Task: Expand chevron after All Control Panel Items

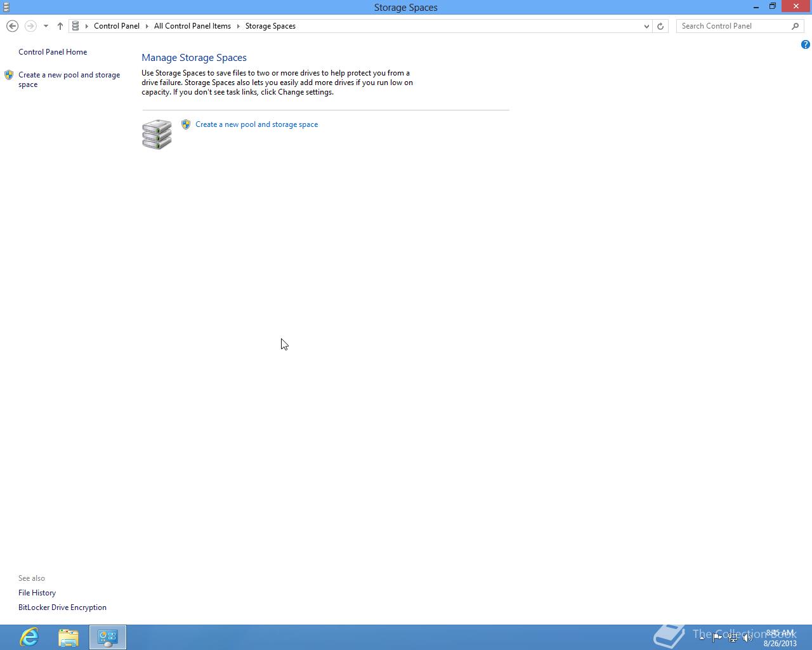Action: pyautogui.click(x=239, y=26)
